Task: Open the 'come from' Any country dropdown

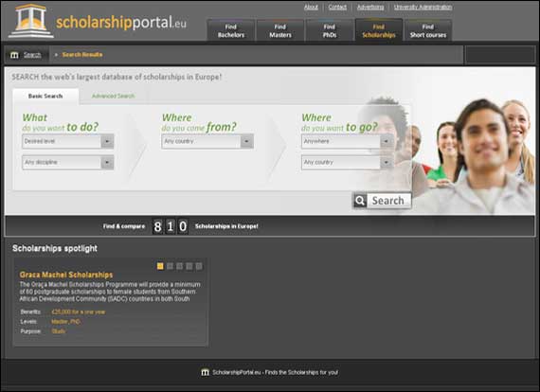Action: coord(207,141)
